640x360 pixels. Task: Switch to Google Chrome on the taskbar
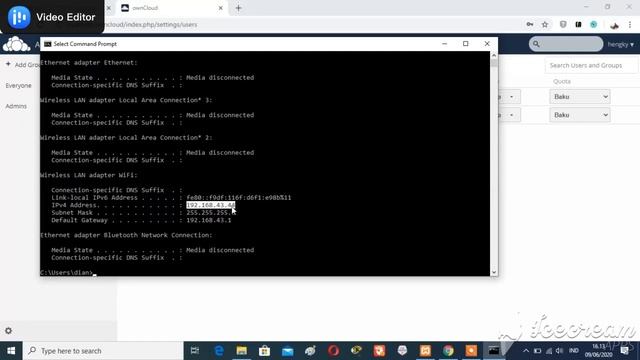coord(448,351)
